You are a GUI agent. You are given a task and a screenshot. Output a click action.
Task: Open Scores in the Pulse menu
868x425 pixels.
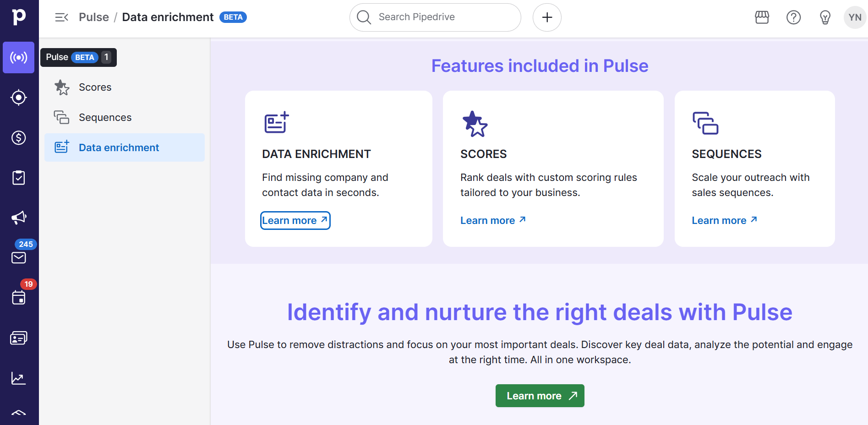(x=125, y=87)
